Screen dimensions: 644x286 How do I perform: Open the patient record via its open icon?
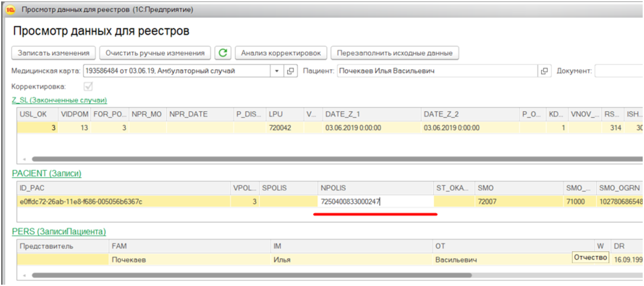point(545,71)
